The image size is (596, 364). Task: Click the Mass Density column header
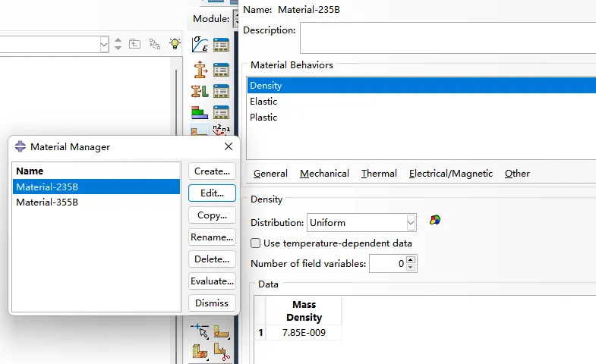pyautogui.click(x=304, y=311)
